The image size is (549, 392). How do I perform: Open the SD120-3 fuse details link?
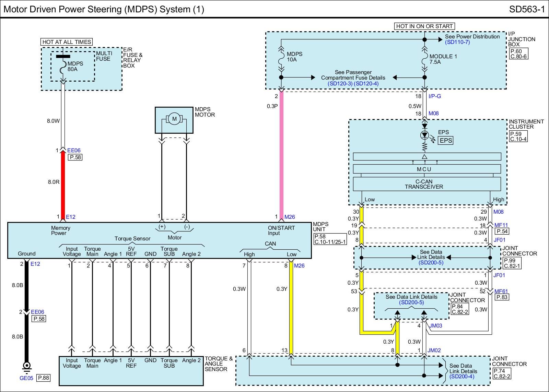point(340,83)
